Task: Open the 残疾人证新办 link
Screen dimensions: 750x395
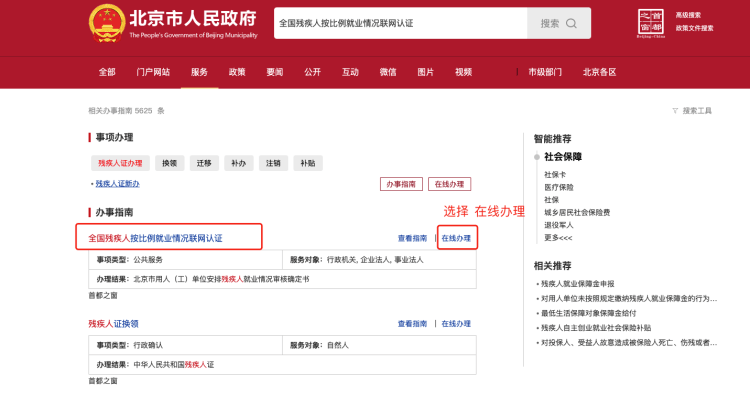Action: click(118, 184)
